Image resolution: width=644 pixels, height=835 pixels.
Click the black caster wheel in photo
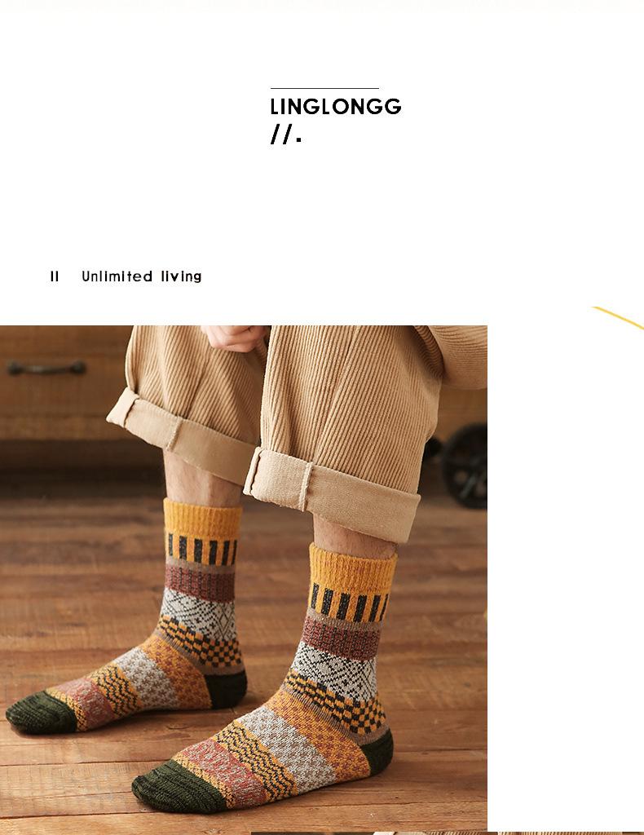(464, 466)
